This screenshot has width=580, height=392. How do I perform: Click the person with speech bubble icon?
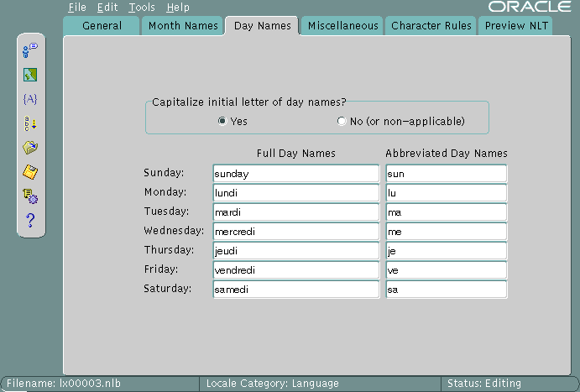pos(30,50)
